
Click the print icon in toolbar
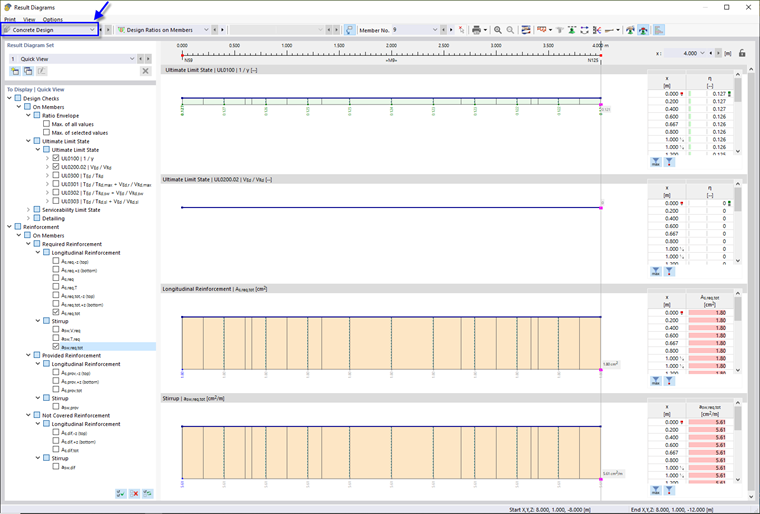pos(476,30)
